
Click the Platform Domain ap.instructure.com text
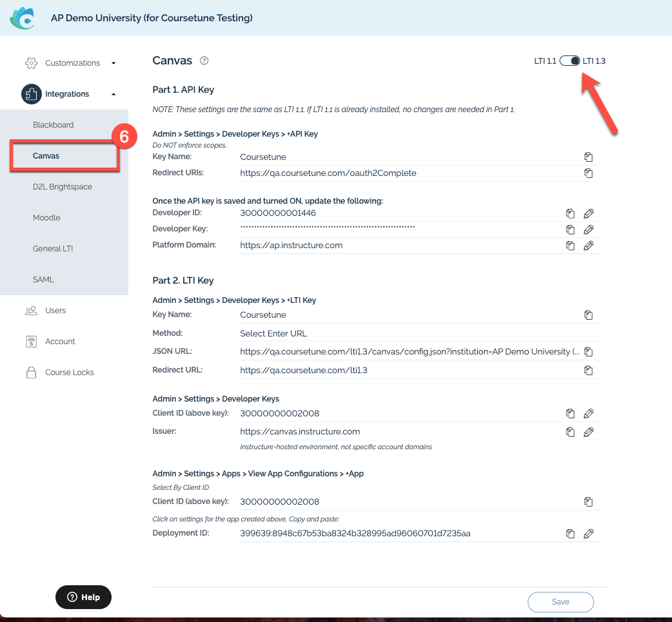(291, 246)
